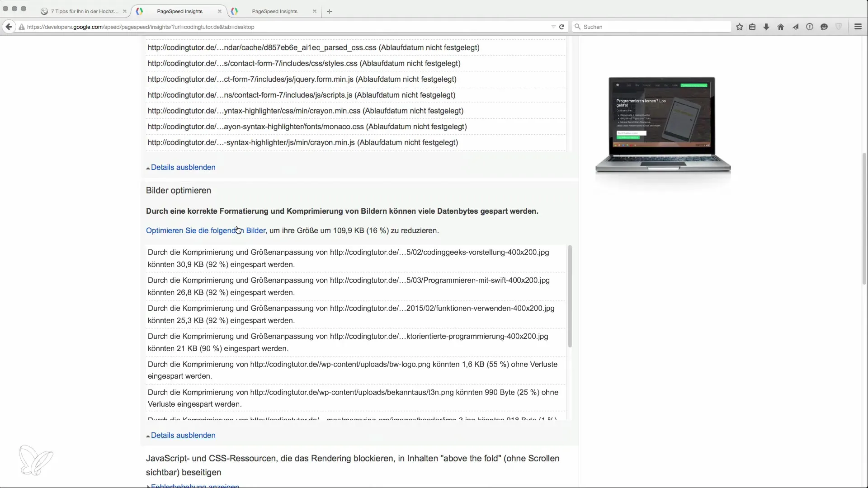Reload the page with refresh icon

coord(562,27)
